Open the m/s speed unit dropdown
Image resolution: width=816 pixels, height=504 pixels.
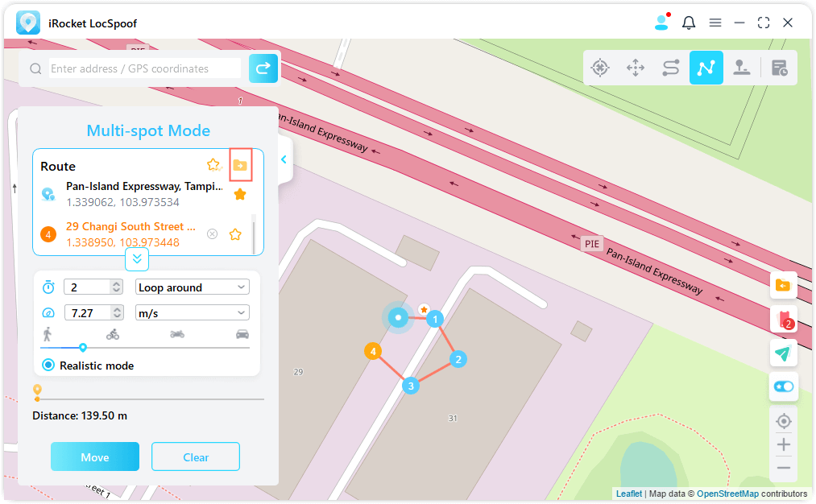pos(193,313)
